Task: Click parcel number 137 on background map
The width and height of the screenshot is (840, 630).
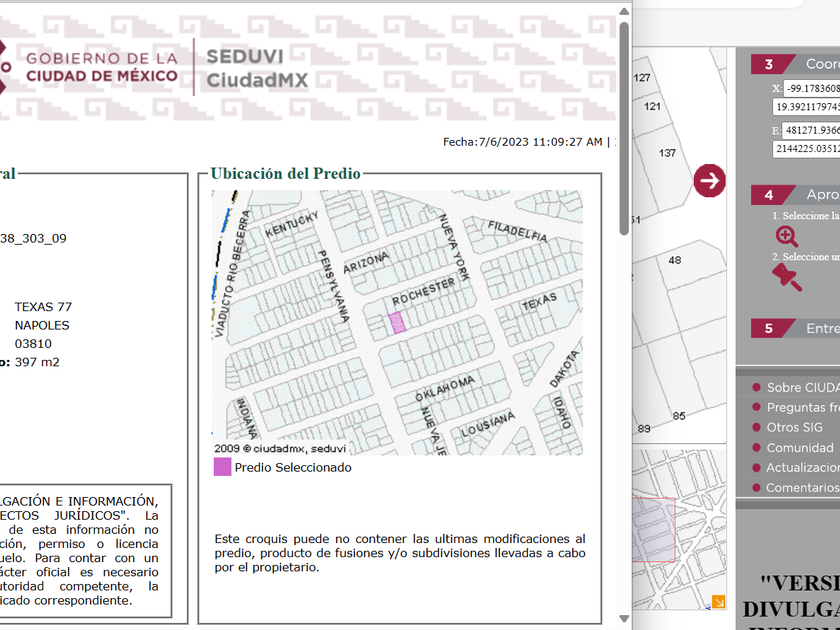Action: click(x=667, y=153)
